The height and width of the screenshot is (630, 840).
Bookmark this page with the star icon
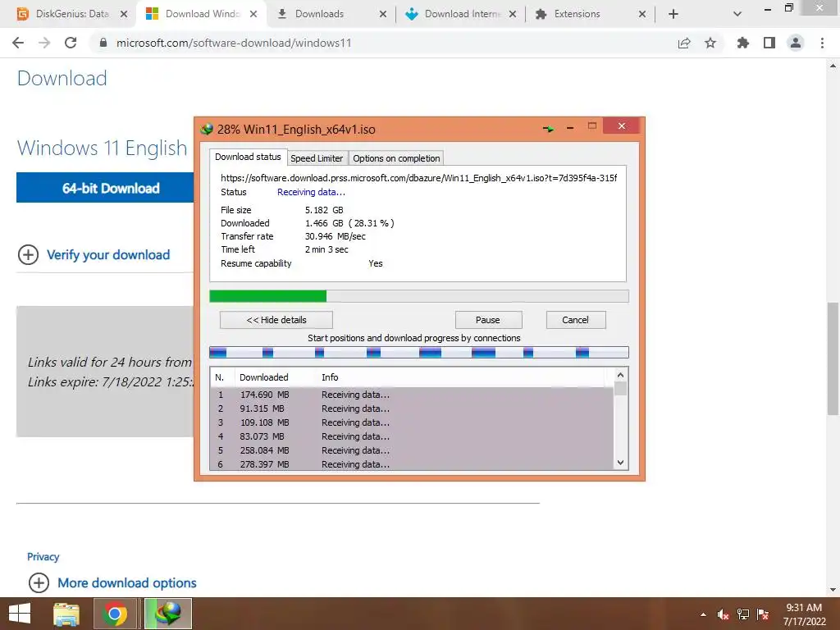point(710,43)
